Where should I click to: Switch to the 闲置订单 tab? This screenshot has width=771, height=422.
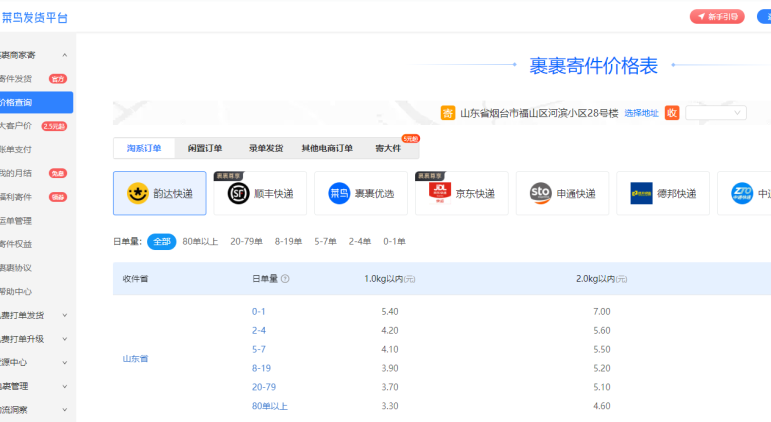tap(205, 148)
